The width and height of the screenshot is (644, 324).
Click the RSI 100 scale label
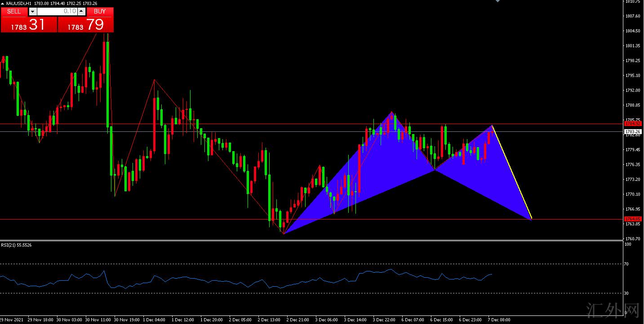628,244
